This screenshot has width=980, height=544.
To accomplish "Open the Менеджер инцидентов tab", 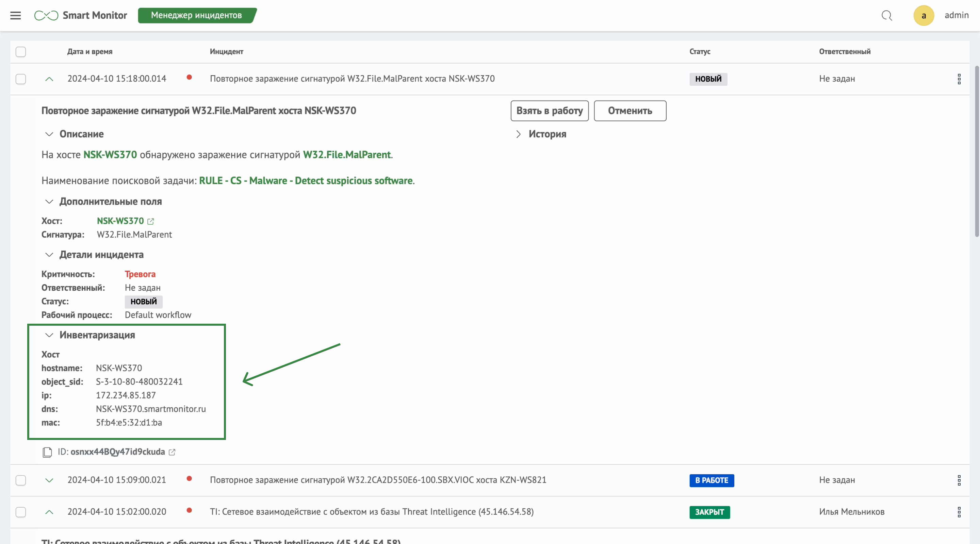I will pos(196,16).
